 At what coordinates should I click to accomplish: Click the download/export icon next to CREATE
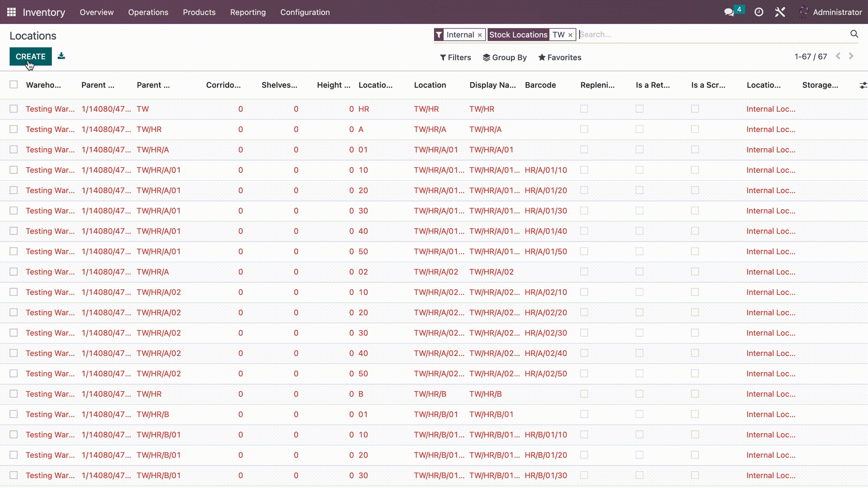[x=61, y=56]
